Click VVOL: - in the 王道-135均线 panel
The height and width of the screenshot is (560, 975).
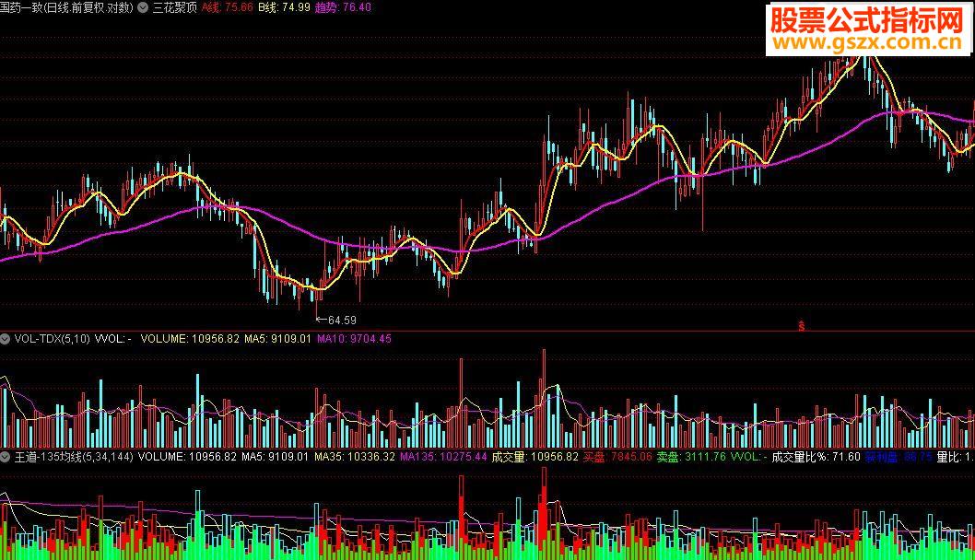tap(748, 457)
